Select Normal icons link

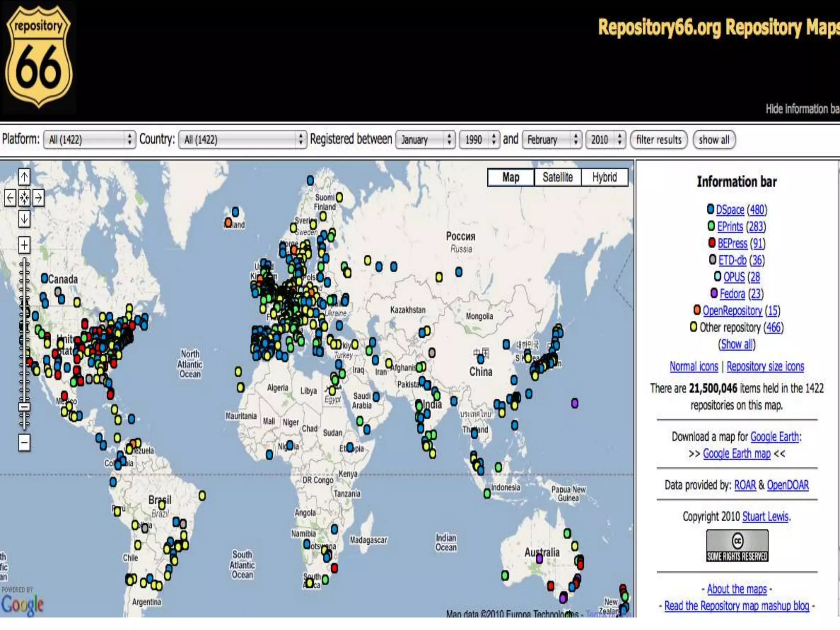point(694,366)
